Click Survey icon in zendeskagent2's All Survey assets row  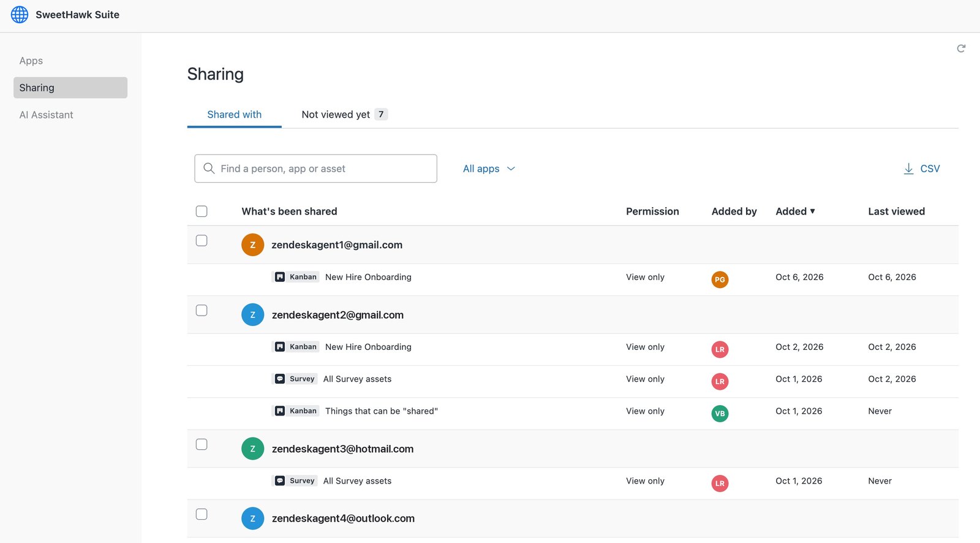point(280,379)
